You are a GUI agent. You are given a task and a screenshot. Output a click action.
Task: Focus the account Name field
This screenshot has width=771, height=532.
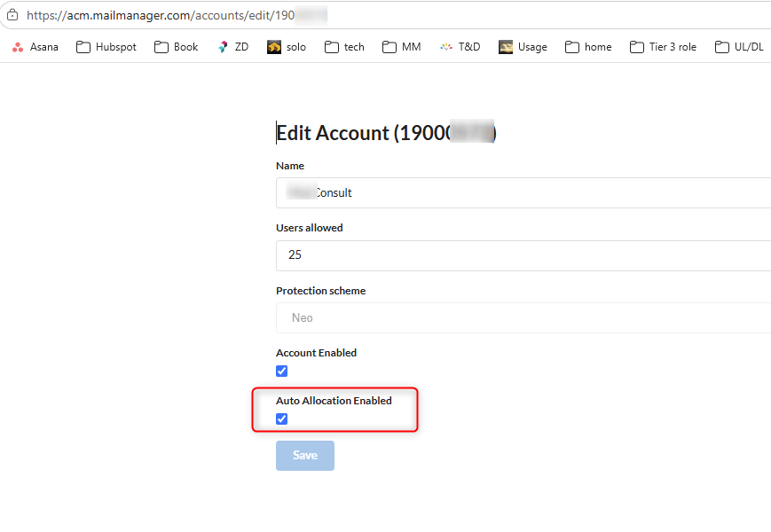[523, 192]
